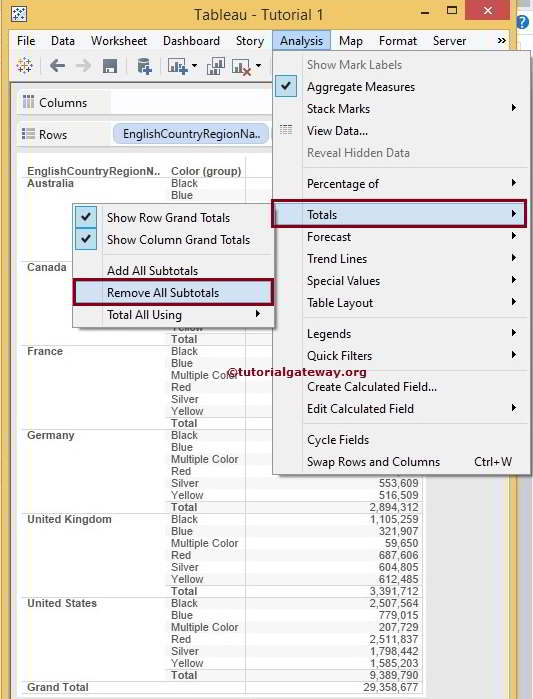The width and height of the screenshot is (533, 699).
Task: Click the Color (group) column header
Action: pos(206,171)
